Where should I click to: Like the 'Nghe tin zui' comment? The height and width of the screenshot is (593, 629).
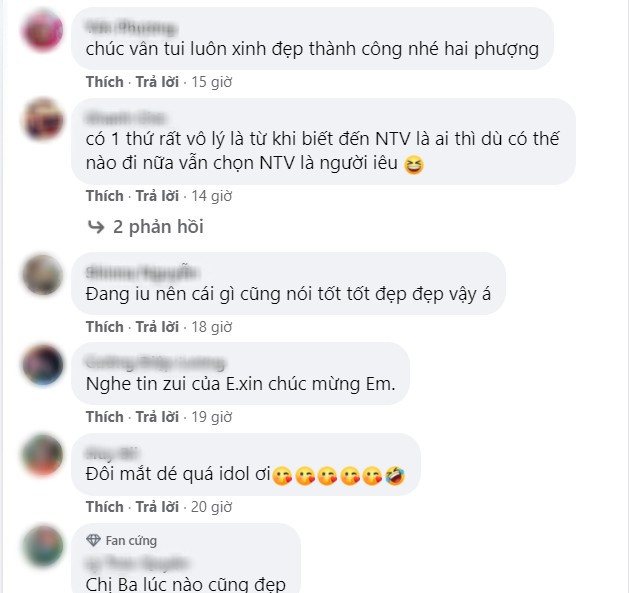[x=105, y=417]
